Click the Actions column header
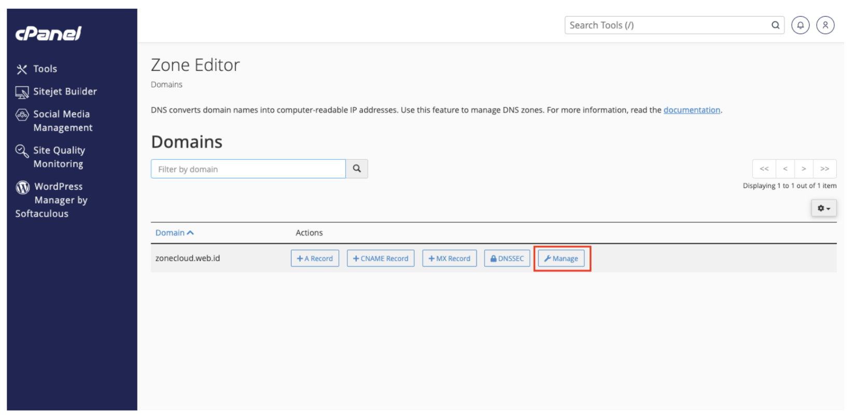868x419 pixels. point(309,233)
